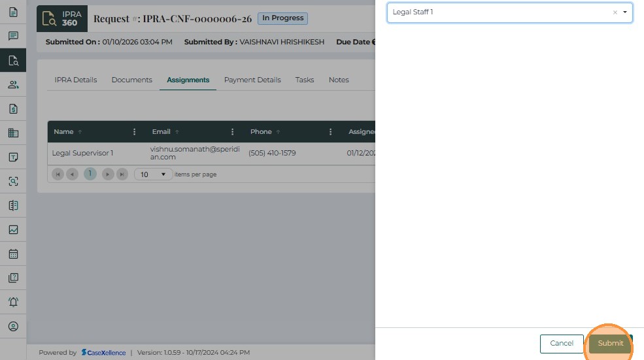Viewport: 644px width, 360px height.
Task: Open Phone column options menu
Action: pos(331,132)
